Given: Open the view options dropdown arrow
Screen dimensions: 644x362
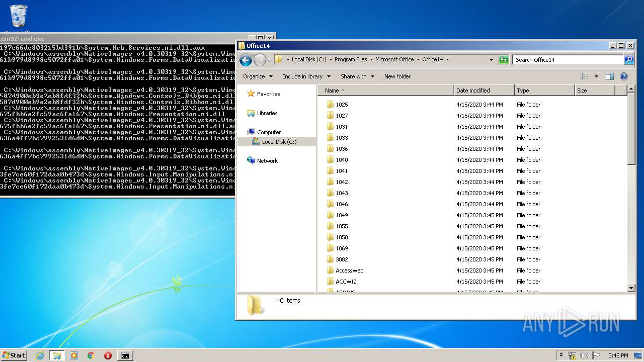Looking at the screenshot, I should click(x=596, y=76).
